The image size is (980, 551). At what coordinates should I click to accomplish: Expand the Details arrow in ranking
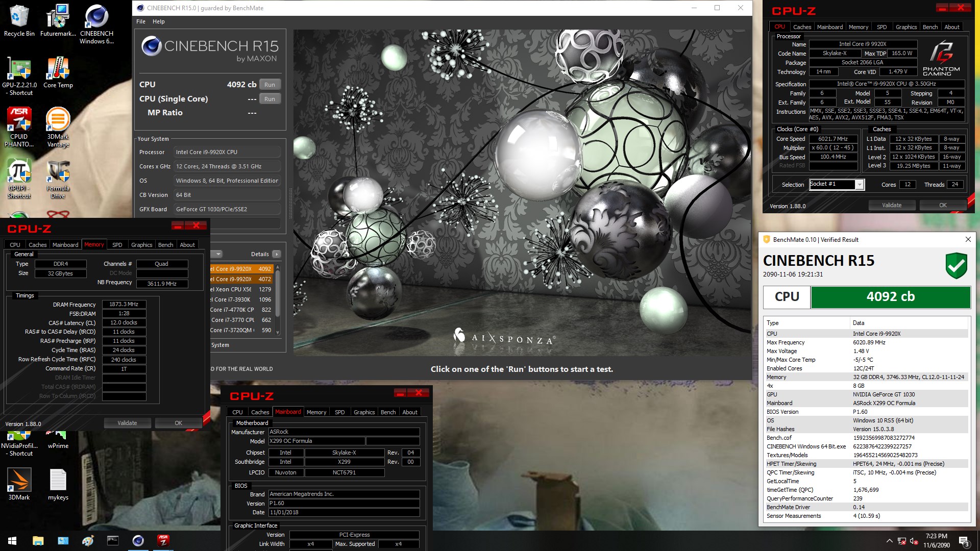[276, 254]
